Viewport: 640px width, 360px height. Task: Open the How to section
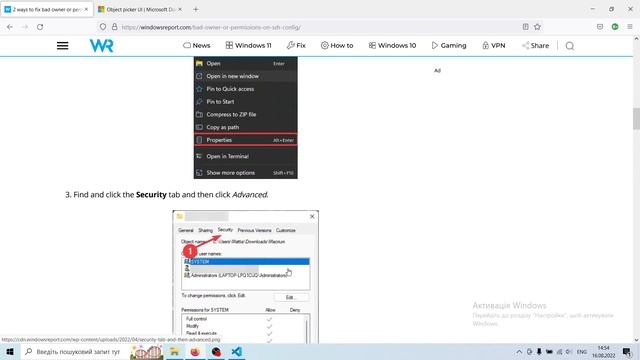pyautogui.click(x=337, y=45)
